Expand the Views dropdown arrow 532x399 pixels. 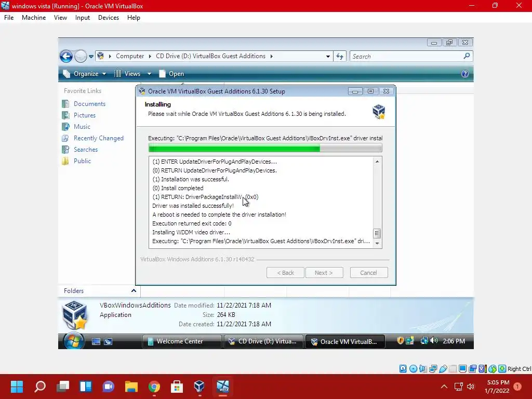pyautogui.click(x=149, y=74)
